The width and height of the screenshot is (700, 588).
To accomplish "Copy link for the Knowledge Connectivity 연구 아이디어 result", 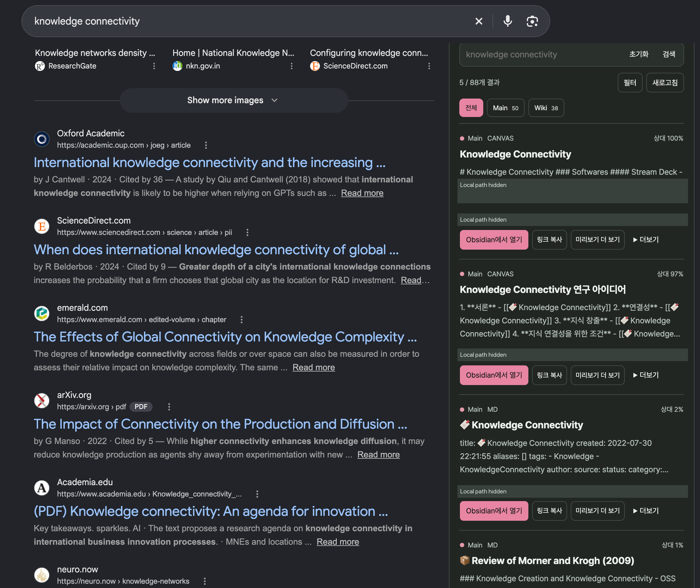I will pyautogui.click(x=549, y=375).
